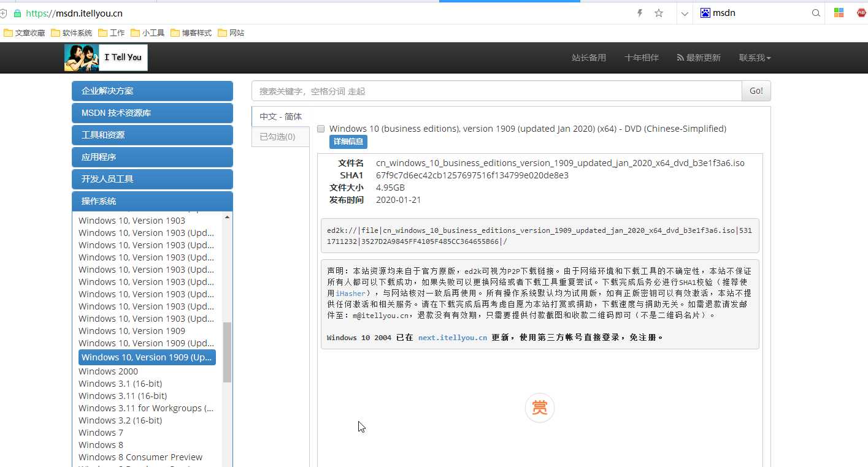Click the Go! search button
This screenshot has width=868, height=467.
click(756, 91)
